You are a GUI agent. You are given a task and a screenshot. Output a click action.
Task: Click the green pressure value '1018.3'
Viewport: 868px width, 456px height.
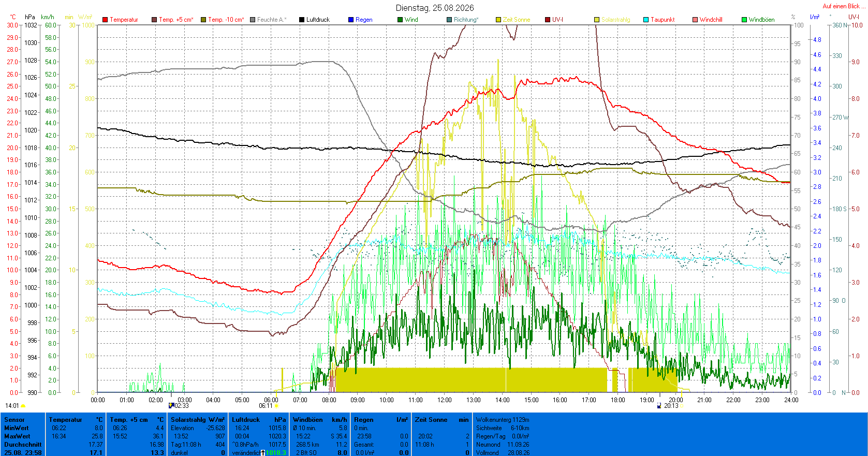(x=276, y=453)
